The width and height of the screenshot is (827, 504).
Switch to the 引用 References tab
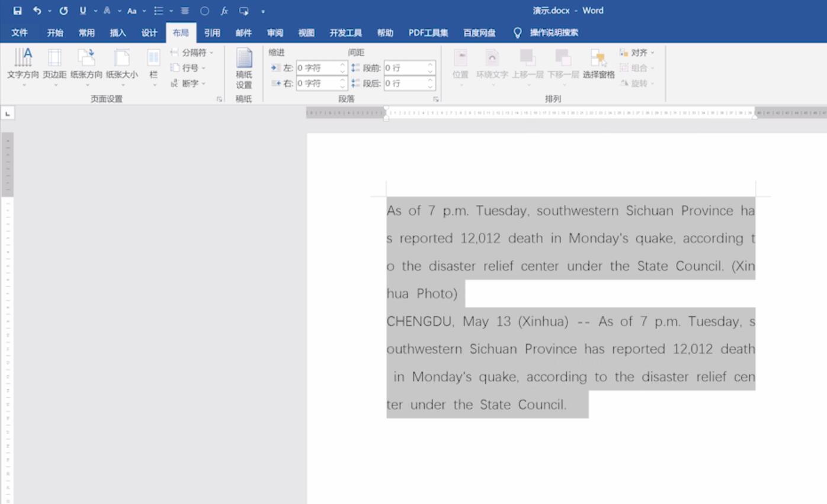pyautogui.click(x=212, y=33)
